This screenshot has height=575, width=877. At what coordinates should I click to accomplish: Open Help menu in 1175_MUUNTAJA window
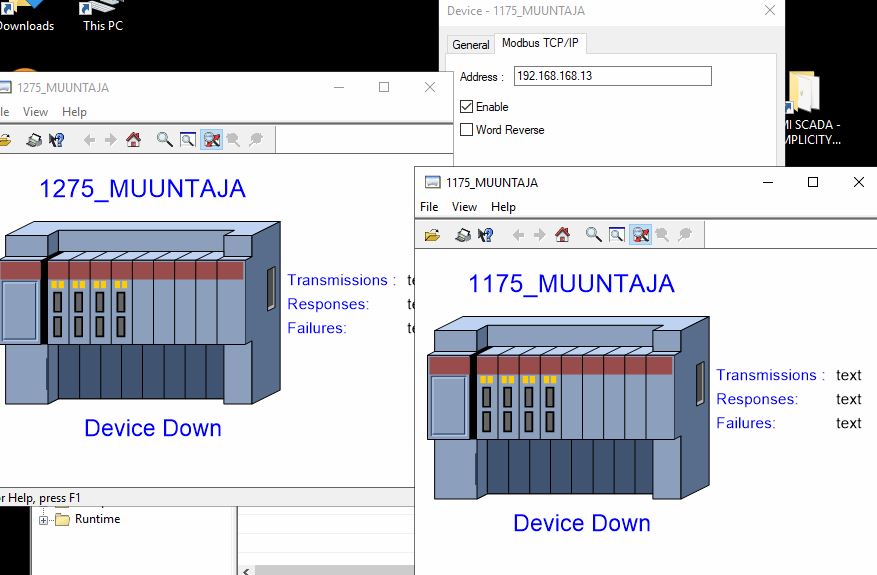click(503, 207)
